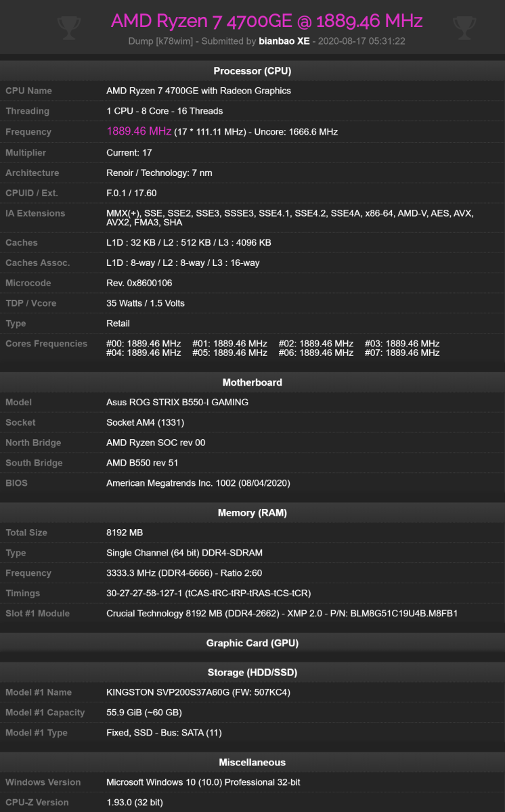
Task: Click core #07 frequency entry
Action: click(x=402, y=353)
